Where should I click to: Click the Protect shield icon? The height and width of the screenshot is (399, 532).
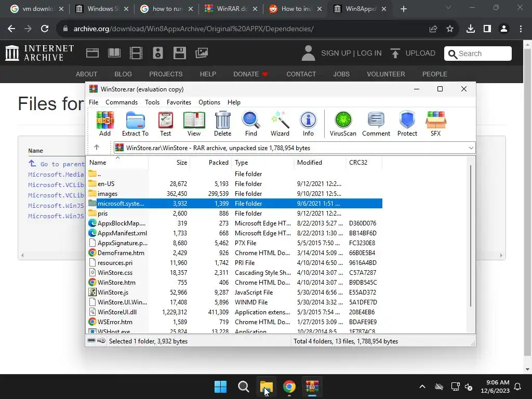pyautogui.click(x=407, y=124)
